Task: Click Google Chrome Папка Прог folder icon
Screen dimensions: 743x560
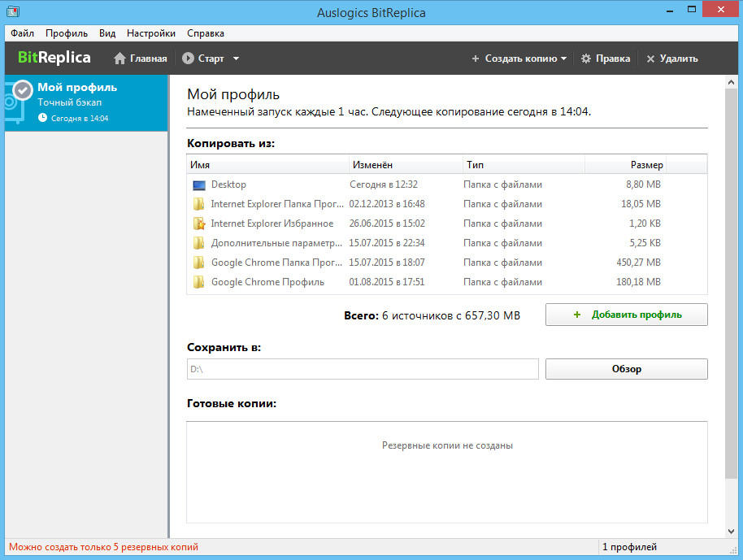Action: click(x=198, y=263)
